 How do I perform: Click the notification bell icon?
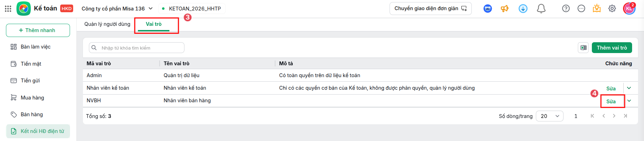tap(541, 9)
